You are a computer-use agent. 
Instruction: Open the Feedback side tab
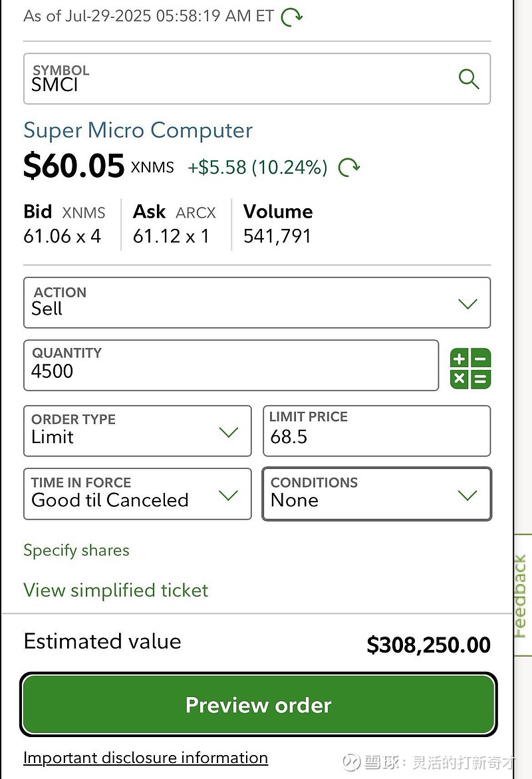(x=521, y=595)
